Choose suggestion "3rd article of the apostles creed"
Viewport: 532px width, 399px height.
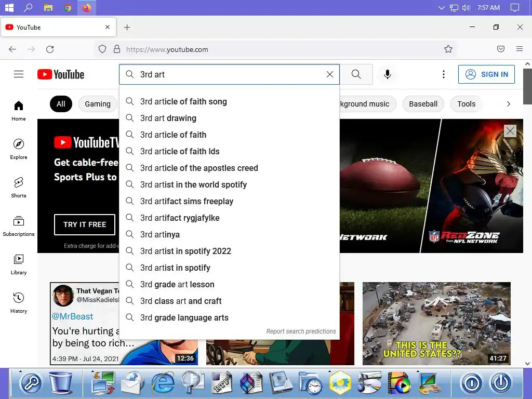(229, 168)
